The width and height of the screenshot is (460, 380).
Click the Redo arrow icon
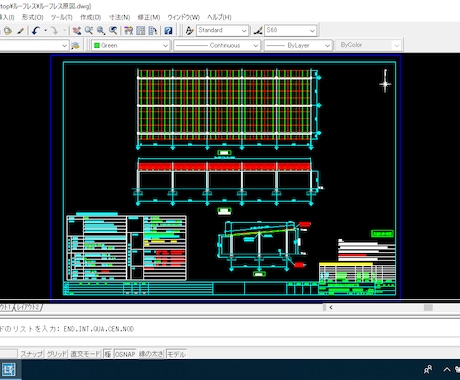pos(53,31)
